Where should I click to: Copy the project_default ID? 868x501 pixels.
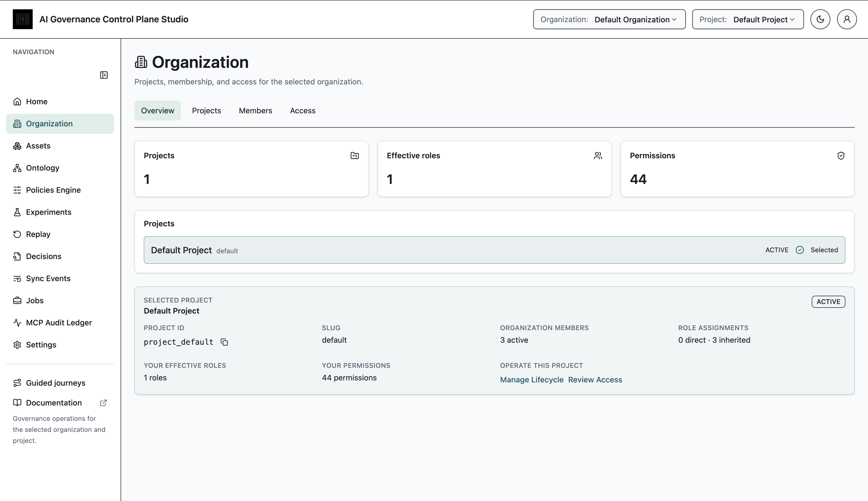(x=224, y=342)
